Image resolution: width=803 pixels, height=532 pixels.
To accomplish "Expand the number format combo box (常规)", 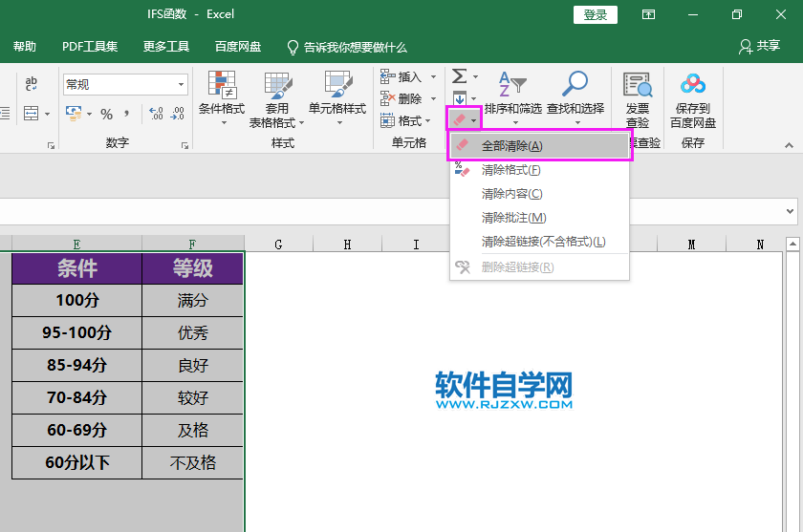I will click(182, 84).
